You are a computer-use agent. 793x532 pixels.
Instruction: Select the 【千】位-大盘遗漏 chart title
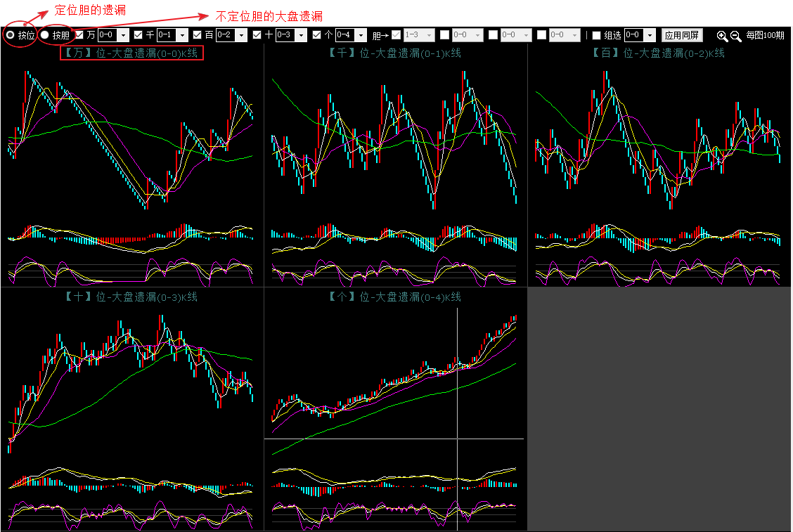[395, 53]
